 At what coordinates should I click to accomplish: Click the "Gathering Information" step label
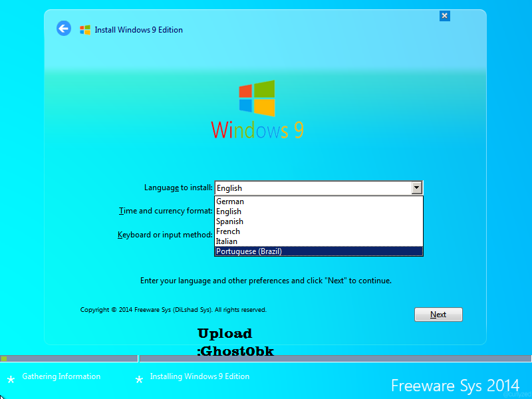(61, 376)
